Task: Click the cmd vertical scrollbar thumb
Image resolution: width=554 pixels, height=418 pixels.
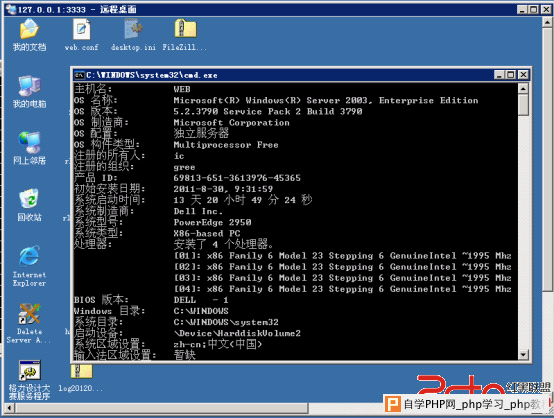Action: [523, 105]
